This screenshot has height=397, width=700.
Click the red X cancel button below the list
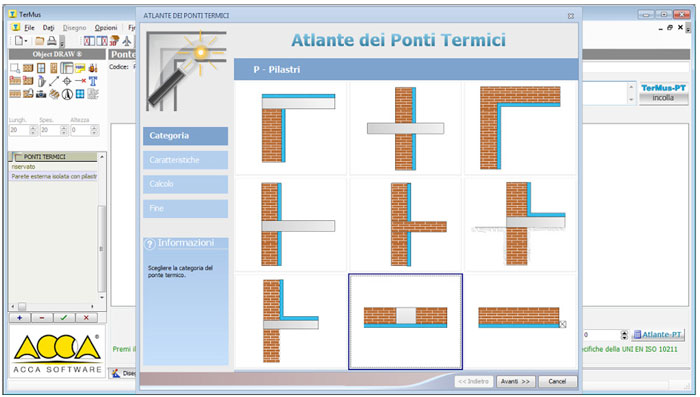(x=86, y=318)
